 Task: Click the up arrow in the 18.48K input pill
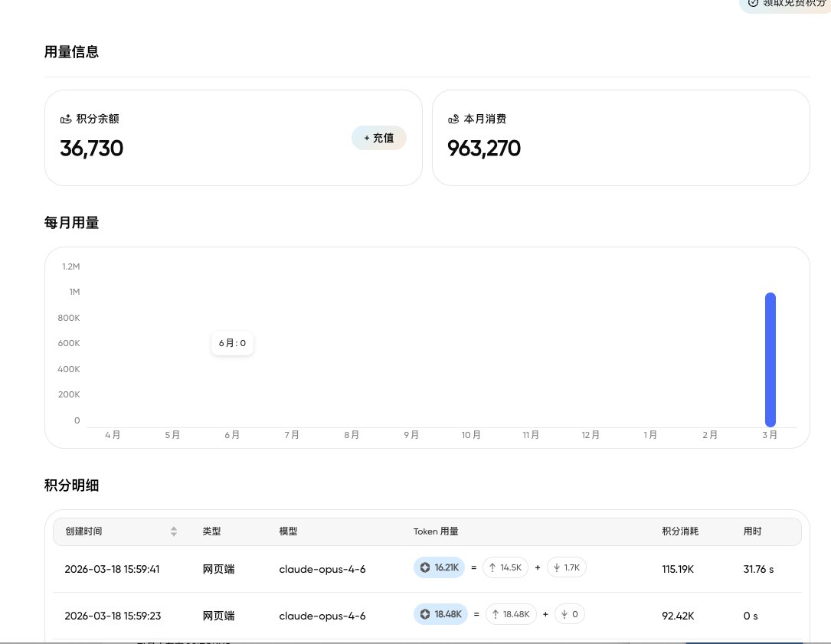pyautogui.click(x=495, y=614)
